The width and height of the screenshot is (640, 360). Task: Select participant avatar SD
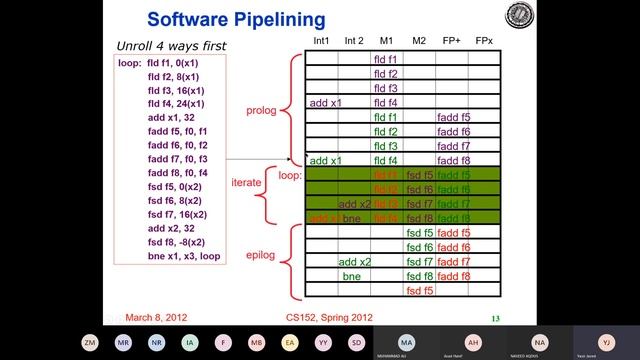[356, 342]
